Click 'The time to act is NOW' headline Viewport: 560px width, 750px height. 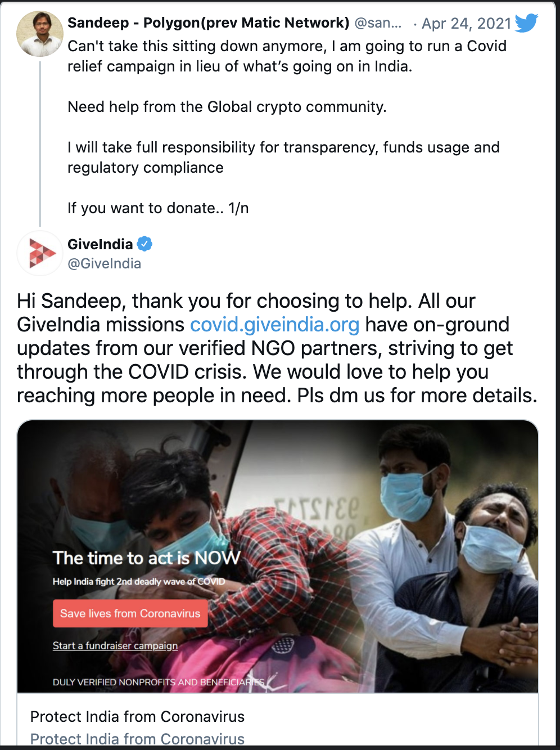coord(146,558)
